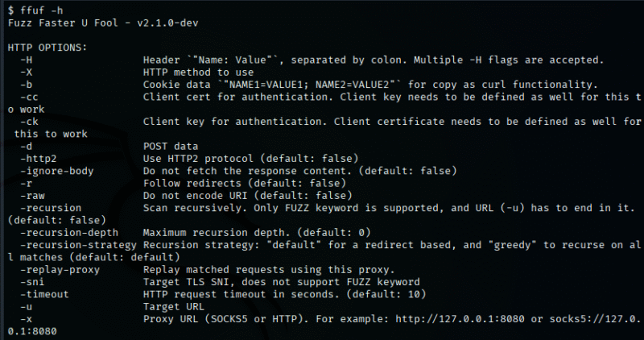Click the -ignore-body option
Viewport: 644px width, 340px height.
click(x=57, y=171)
